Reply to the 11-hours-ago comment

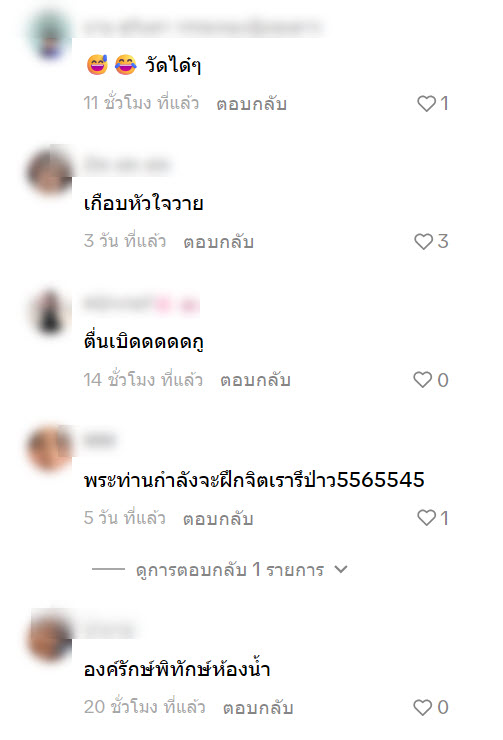click(x=252, y=104)
